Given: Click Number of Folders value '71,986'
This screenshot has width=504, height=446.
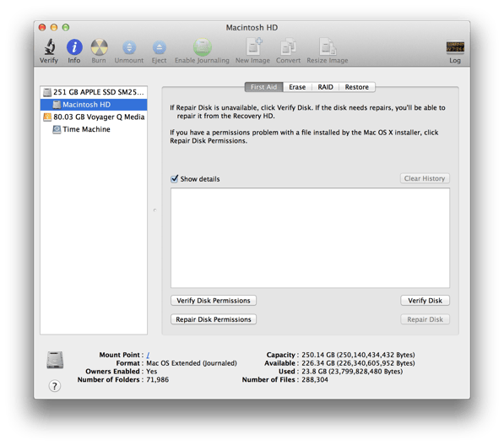Looking at the screenshot, I should pos(158,380).
